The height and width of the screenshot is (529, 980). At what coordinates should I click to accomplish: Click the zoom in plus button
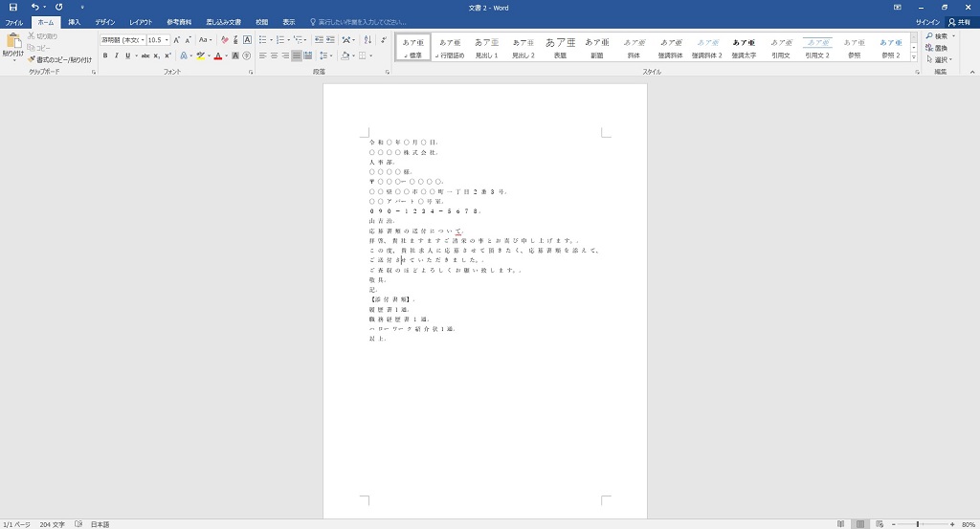[952, 524]
